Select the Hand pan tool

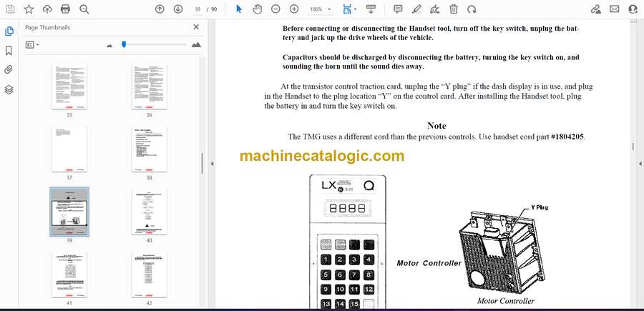coord(258,9)
